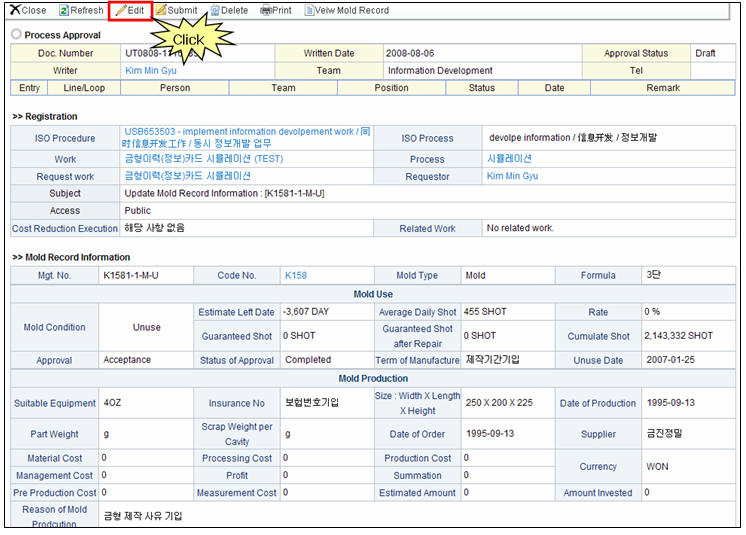Image resolution: width=746 pixels, height=535 pixels.
Task: Refresh the page using the Refresh icon
Action: tap(64, 10)
